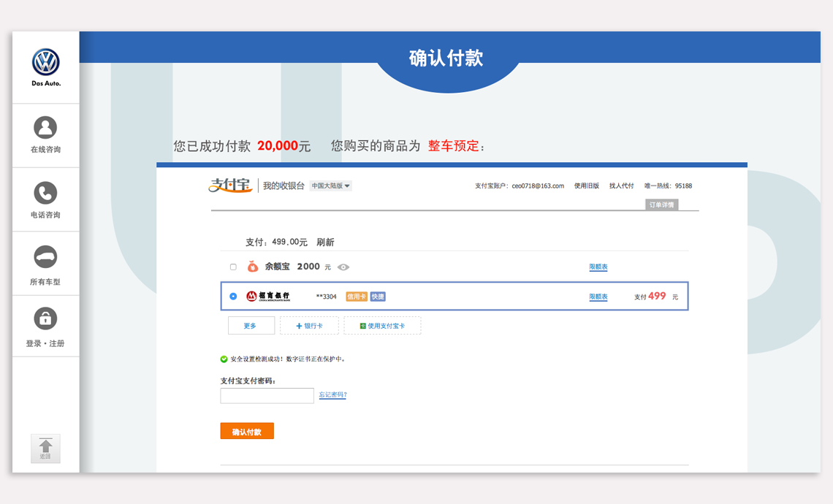The image size is (833, 504).
Task: Click the 忘记密码? link
Action: click(x=332, y=395)
